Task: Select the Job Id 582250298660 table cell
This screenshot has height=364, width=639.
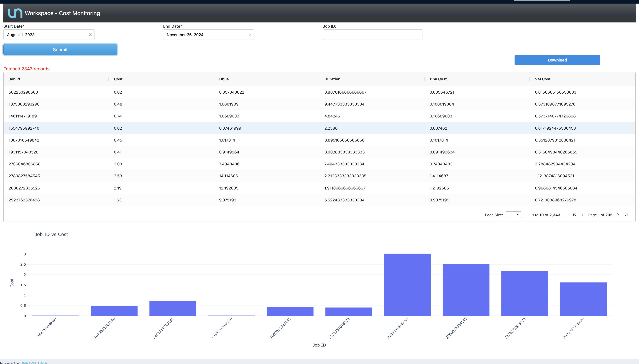Action: [23, 92]
